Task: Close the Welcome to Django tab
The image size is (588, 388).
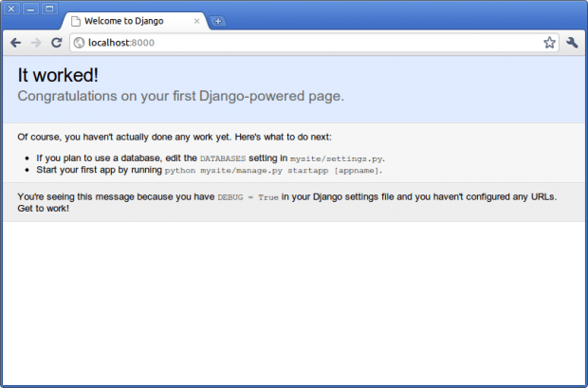Action: 196,20
